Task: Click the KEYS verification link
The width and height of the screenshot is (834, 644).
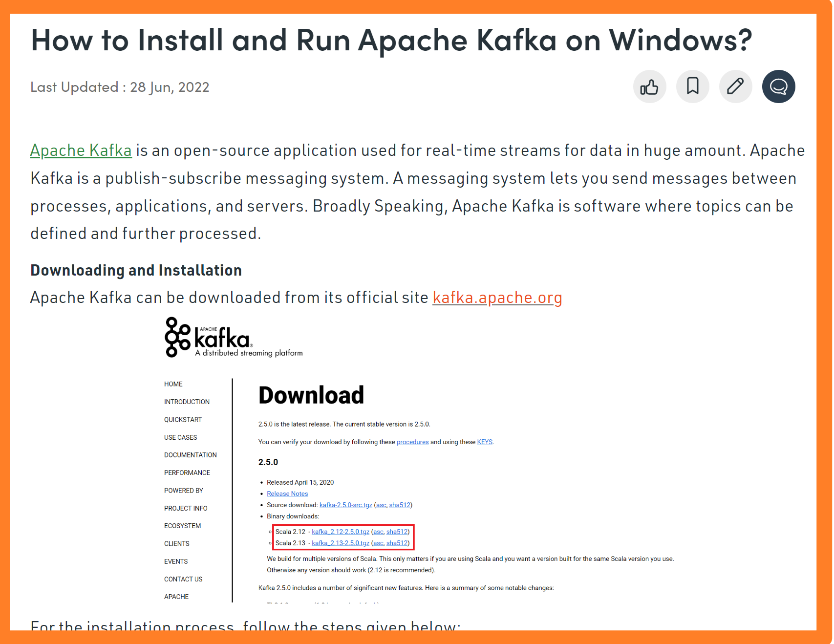Action: pos(484,442)
